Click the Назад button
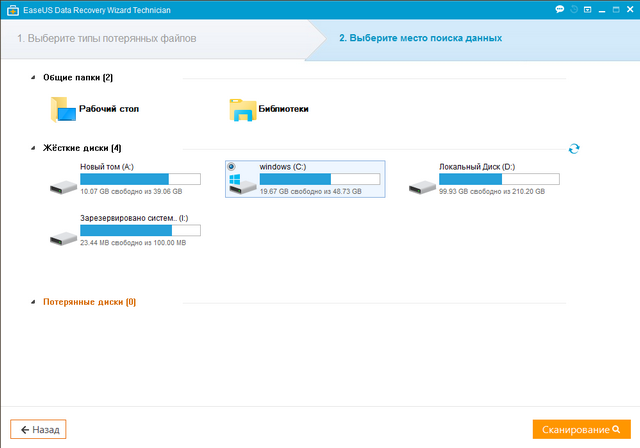Image resolution: width=640 pixels, height=448 pixels. click(x=38, y=429)
